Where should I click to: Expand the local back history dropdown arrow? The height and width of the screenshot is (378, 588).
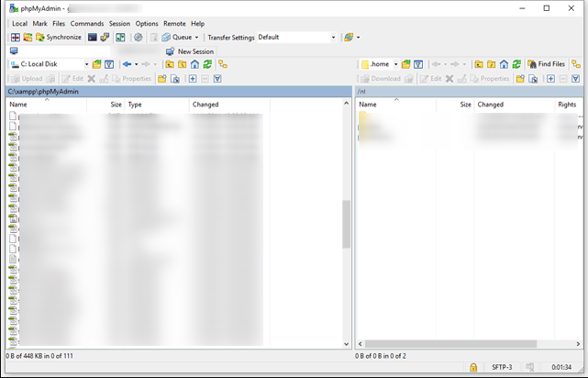(x=136, y=64)
